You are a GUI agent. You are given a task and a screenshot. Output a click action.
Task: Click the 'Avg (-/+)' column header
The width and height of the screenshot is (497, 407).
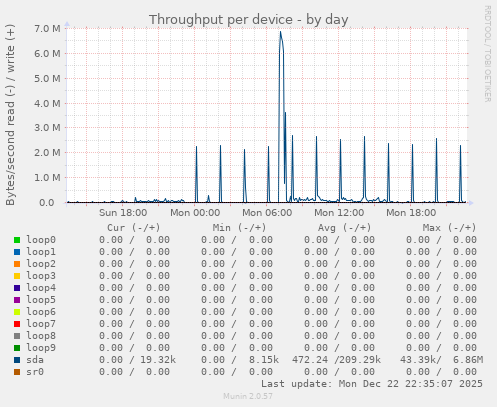(344, 228)
